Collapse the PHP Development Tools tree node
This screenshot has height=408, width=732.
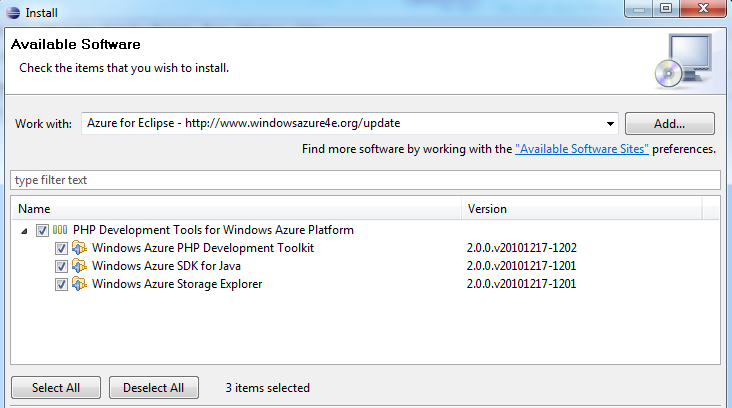point(24,231)
